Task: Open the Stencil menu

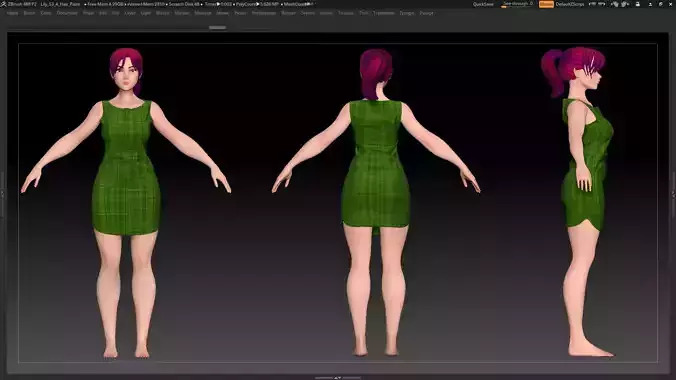Action: 308,13
